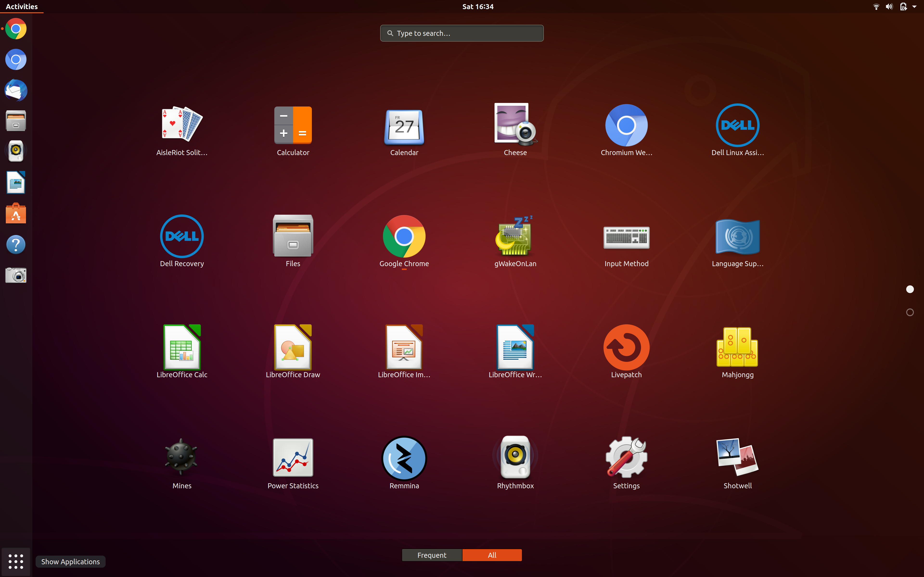
Task: Switch to the Frequent apps tab
Action: [432, 555]
